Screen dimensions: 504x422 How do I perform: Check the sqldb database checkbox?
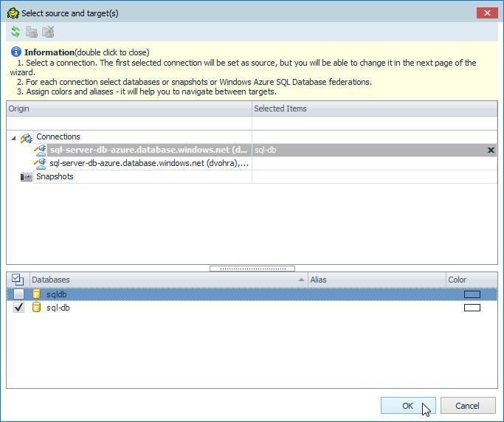[18, 294]
